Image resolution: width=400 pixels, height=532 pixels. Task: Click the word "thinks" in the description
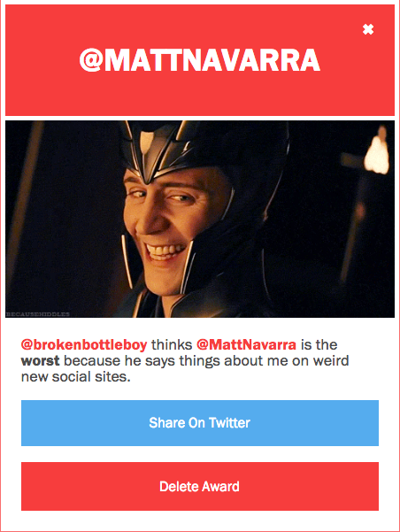pyautogui.click(x=172, y=344)
